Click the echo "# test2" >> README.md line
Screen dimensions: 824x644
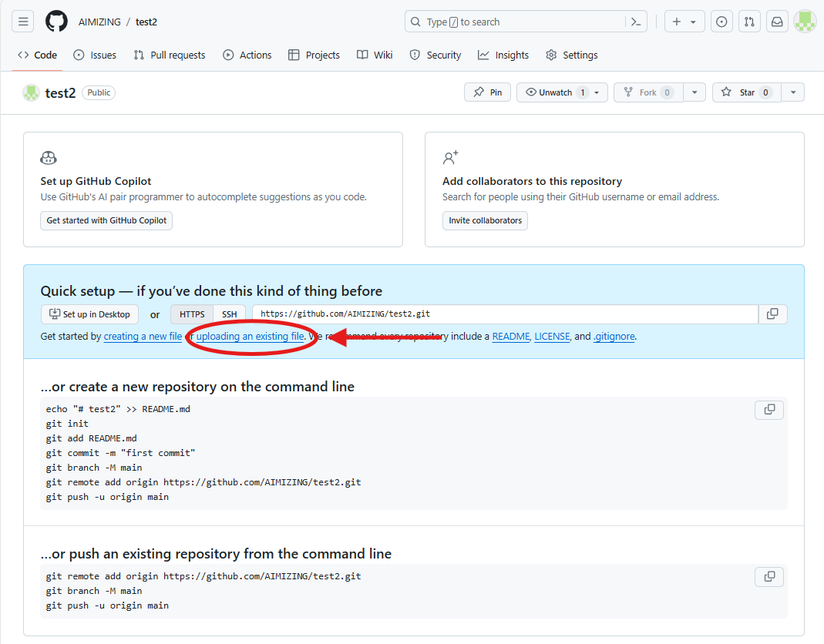[x=118, y=409]
